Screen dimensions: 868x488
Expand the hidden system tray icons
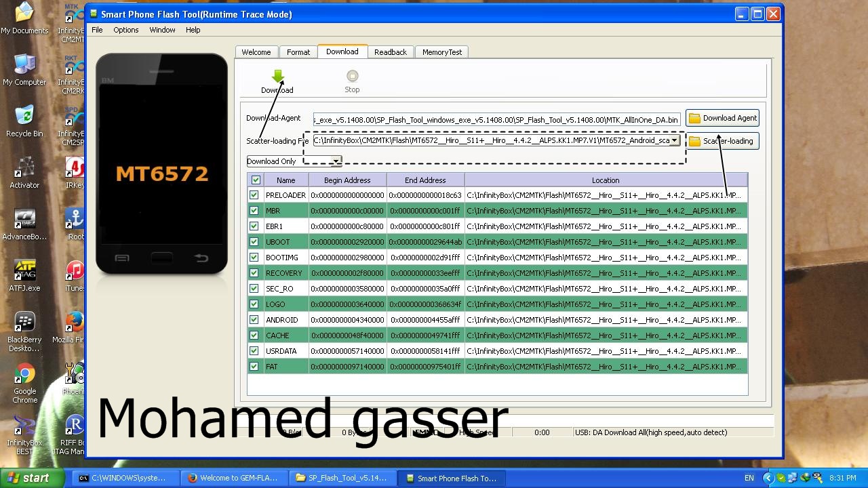point(768,478)
